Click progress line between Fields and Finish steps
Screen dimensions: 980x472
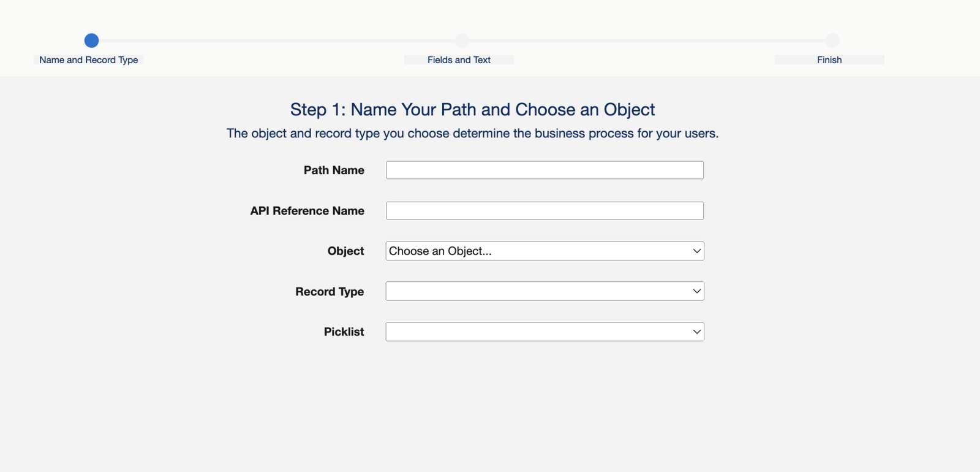coord(647,40)
